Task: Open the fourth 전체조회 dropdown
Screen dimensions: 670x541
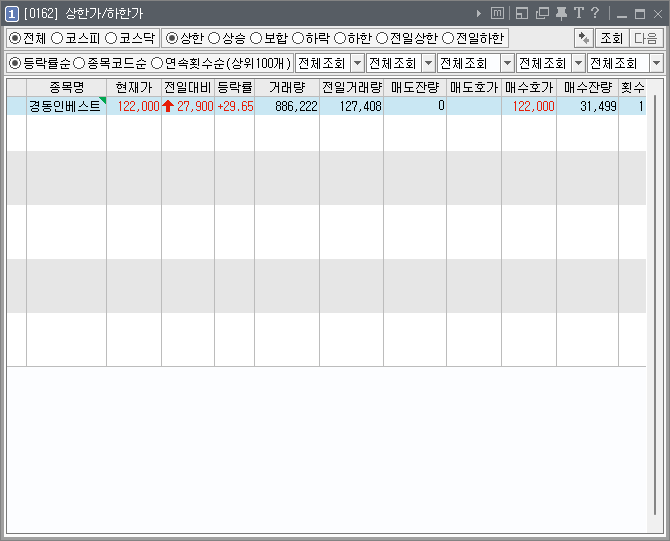Action: click(x=578, y=64)
